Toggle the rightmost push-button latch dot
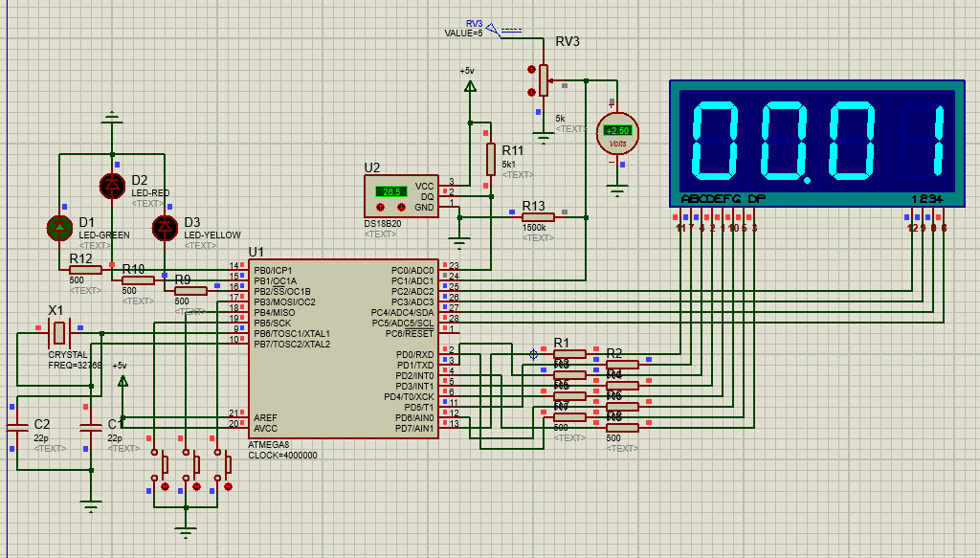Screen dimensions: 980x558 [x=228, y=487]
